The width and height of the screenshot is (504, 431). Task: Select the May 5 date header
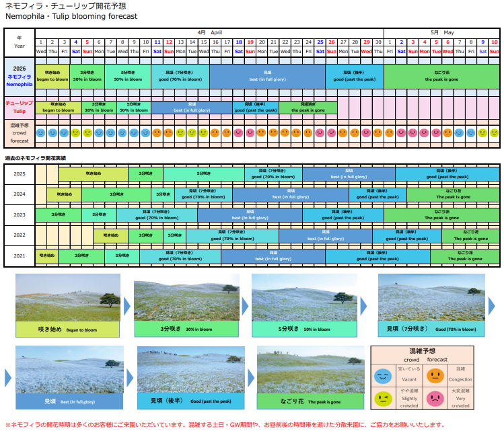(x=436, y=42)
